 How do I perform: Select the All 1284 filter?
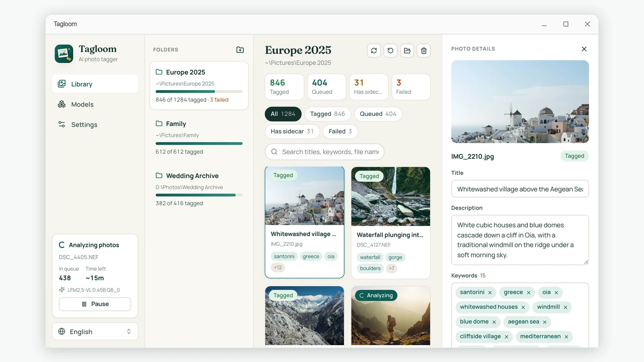pos(283,114)
